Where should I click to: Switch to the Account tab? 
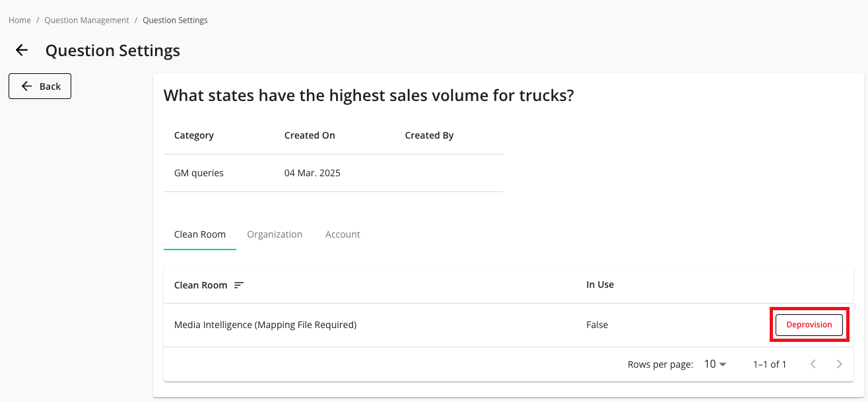pyautogui.click(x=343, y=234)
